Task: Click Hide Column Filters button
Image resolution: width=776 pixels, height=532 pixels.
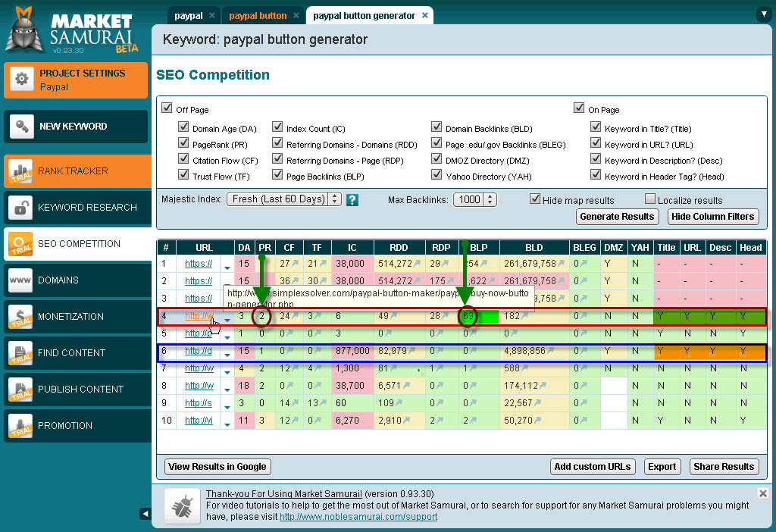Action: pyautogui.click(x=712, y=216)
